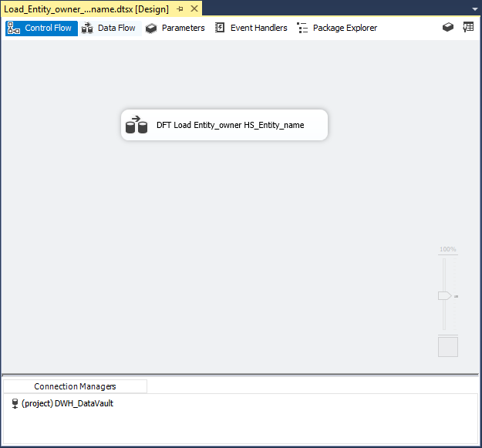Open the Data Flow tab
The image size is (482, 448).
(x=110, y=28)
